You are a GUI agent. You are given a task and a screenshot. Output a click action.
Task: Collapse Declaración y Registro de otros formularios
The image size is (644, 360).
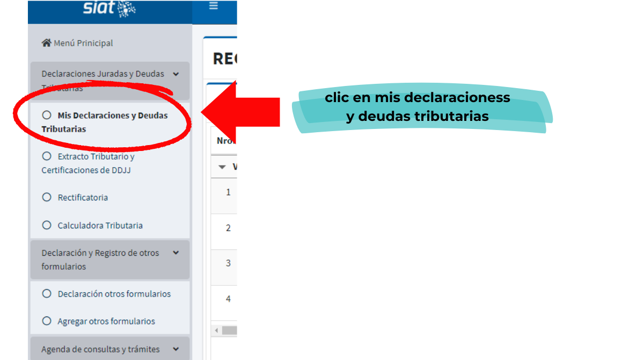pos(110,260)
